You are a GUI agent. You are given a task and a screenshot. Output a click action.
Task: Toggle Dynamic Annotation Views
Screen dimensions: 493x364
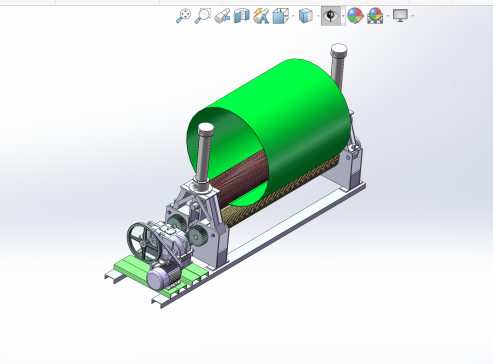261,16
